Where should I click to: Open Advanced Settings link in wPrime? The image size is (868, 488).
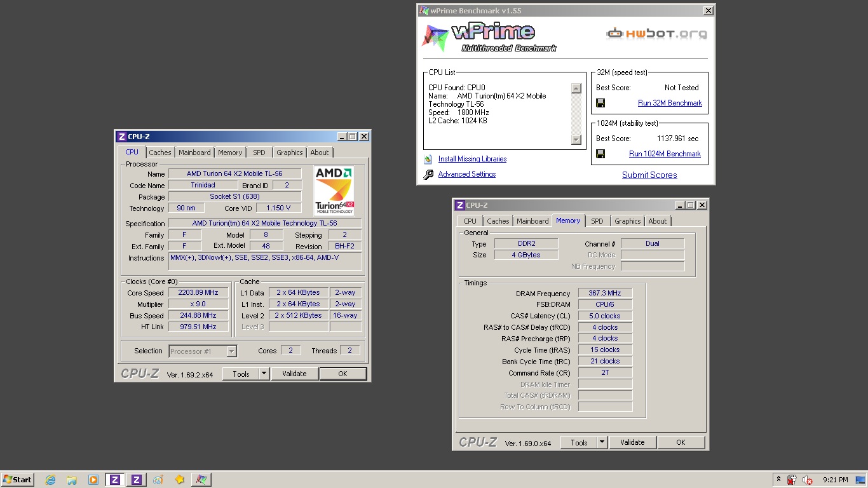[467, 174]
